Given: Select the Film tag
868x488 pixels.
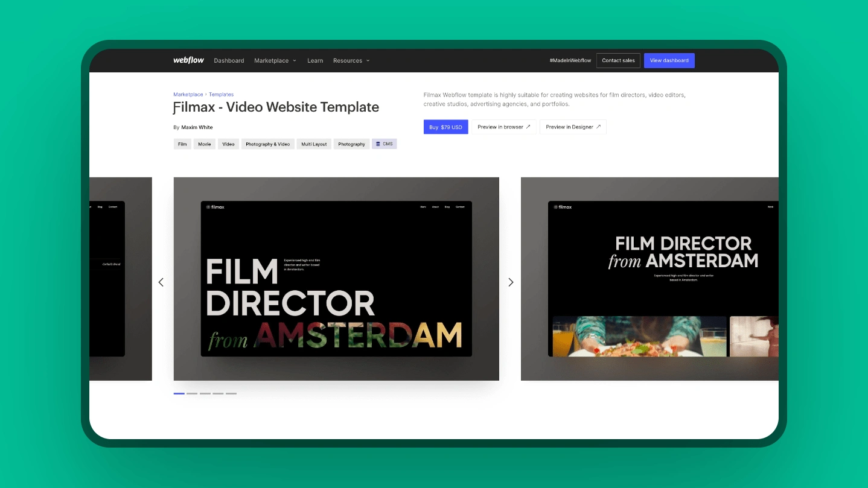Looking at the screenshot, I should tap(182, 144).
